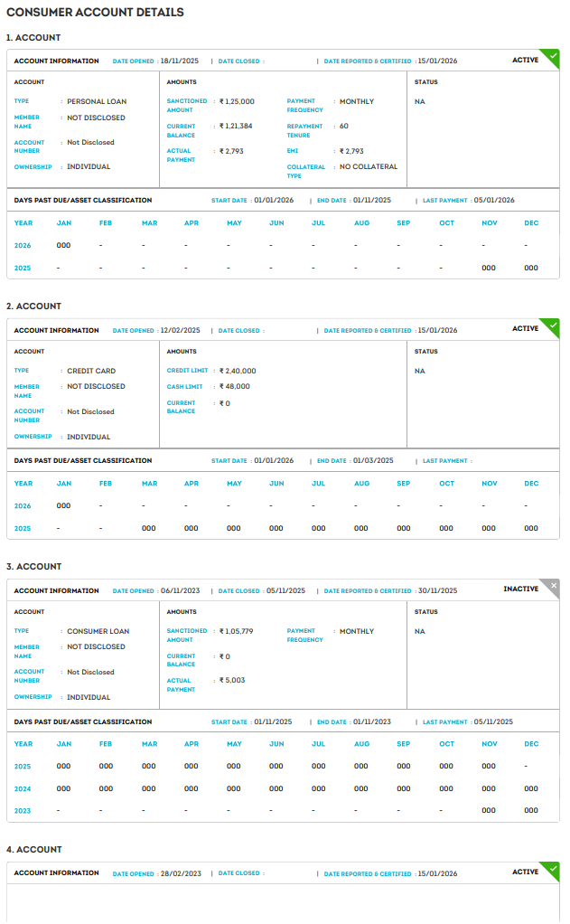Click date closed value 05/11/2025
570x924 pixels.
[285, 590]
